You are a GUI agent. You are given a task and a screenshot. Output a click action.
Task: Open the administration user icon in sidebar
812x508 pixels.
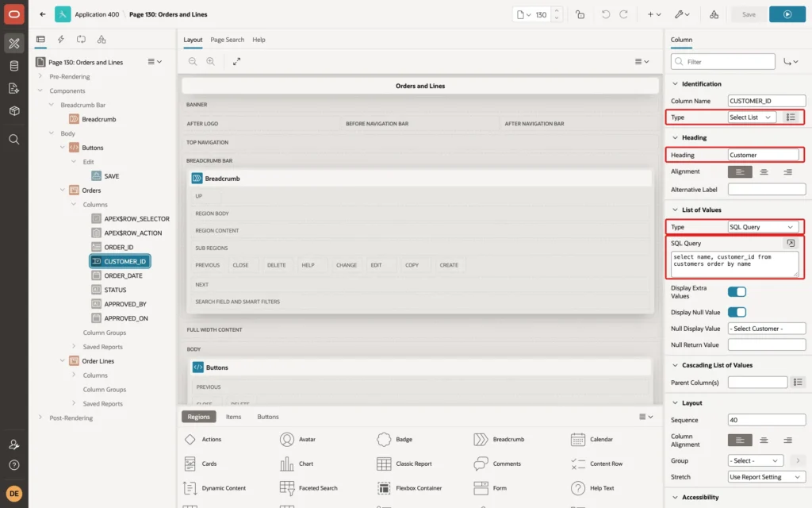[14, 444]
